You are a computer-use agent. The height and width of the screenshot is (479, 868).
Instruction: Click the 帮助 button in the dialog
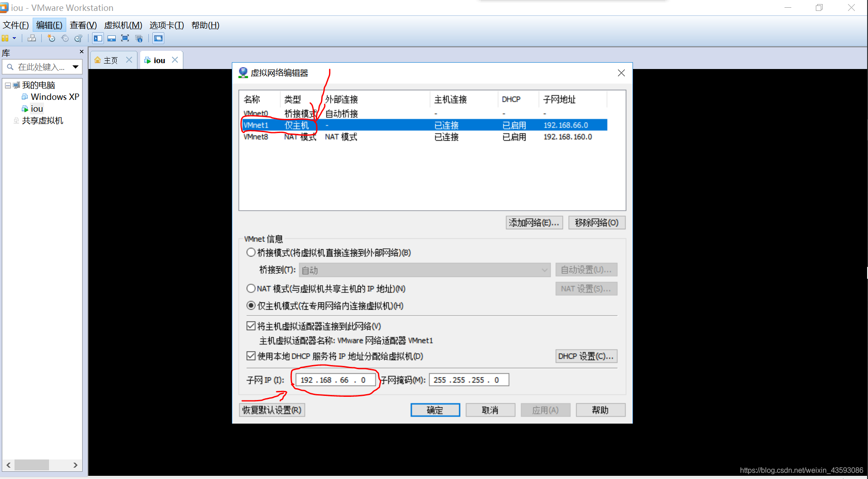[x=600, y=410]
